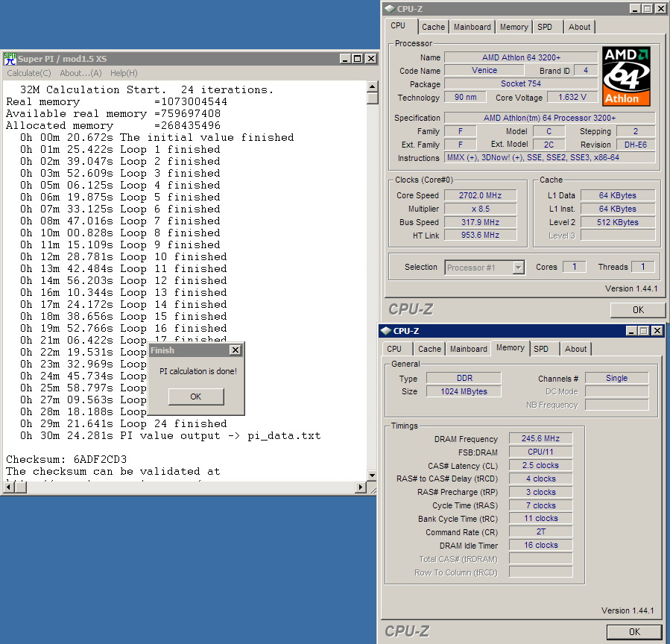Click the right arrow of Super PI horizontal scrollbar
Screen dimensions: 670x644
point(361,487)
